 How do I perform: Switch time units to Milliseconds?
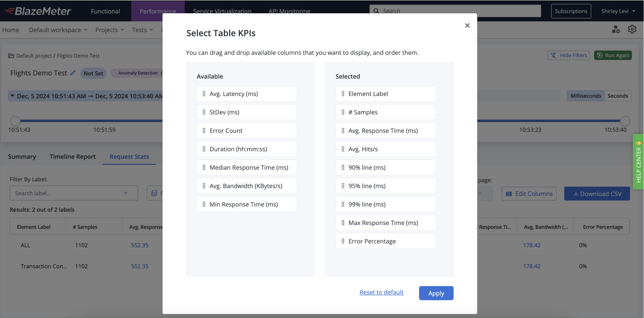click(586, 96)
